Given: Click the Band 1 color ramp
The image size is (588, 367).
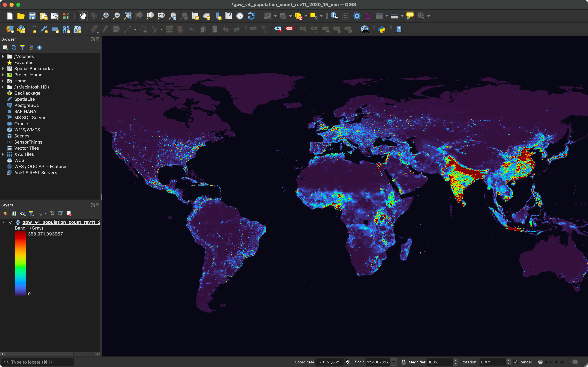Looking at the screenshot, I should click(x=21, y=263).
